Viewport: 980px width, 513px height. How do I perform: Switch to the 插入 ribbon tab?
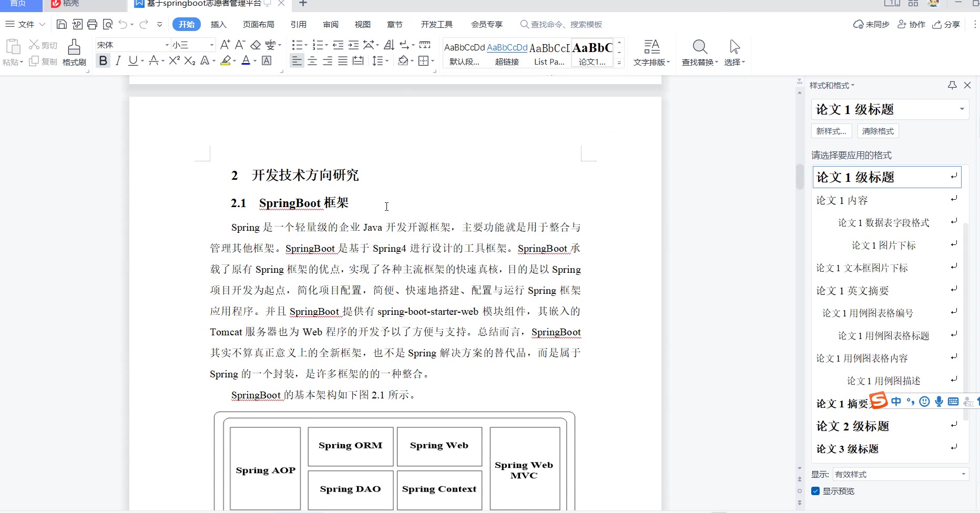(218, 24)
